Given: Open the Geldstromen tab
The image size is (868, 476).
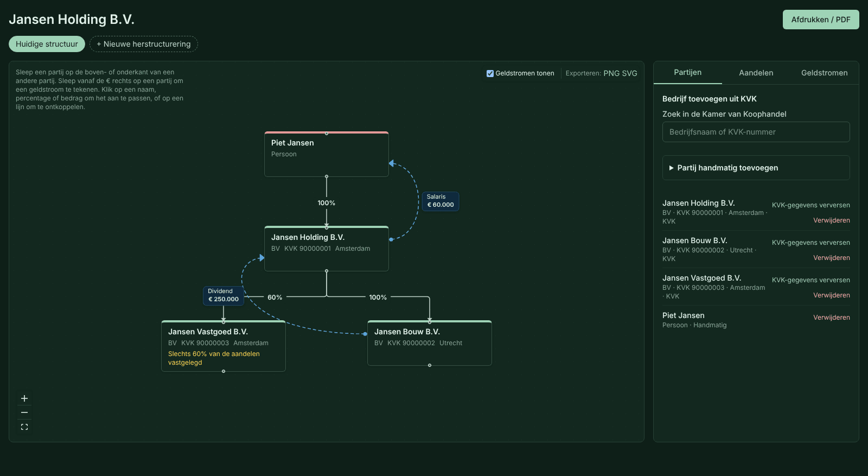Looking at the screenshot, I should pyautogui.click(x=824, y=73).
